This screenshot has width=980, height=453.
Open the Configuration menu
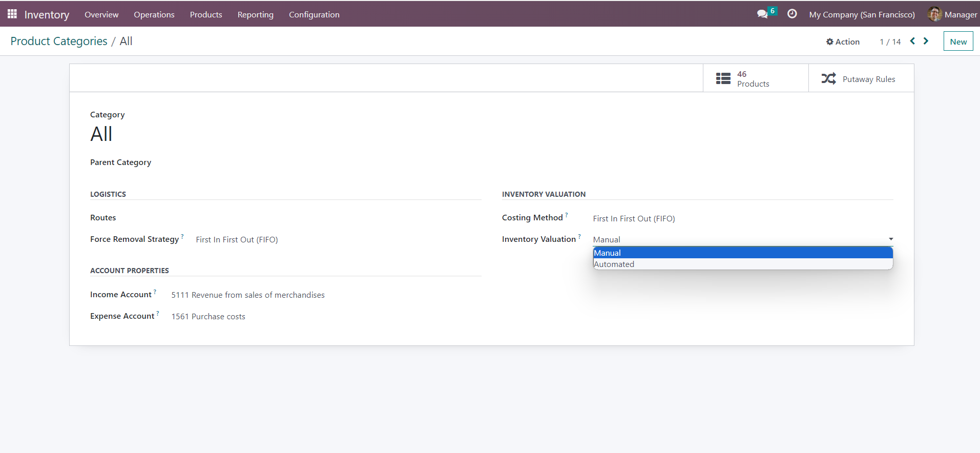click(314, 14)
